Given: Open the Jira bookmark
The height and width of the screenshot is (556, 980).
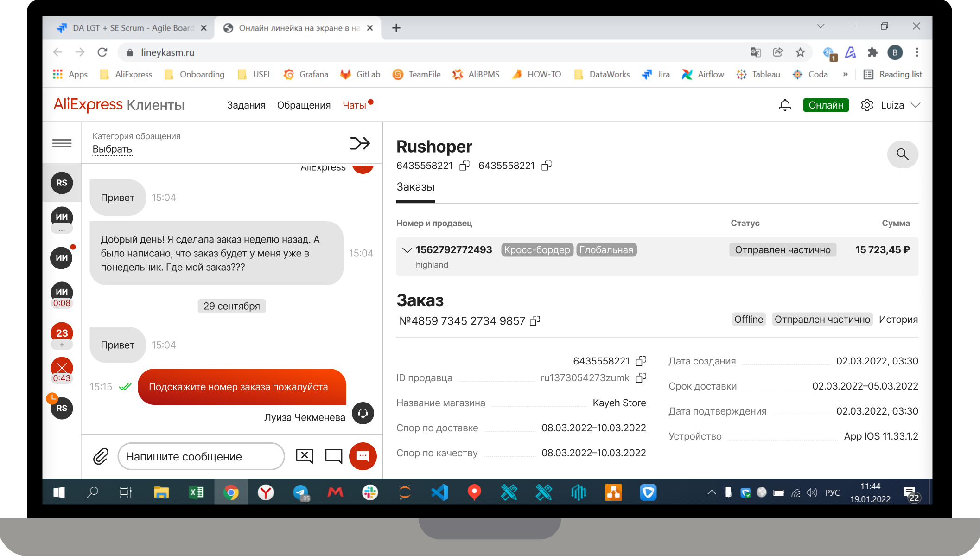Looking at the screenshot, I should pyautogui.click(x=655, y=74).
